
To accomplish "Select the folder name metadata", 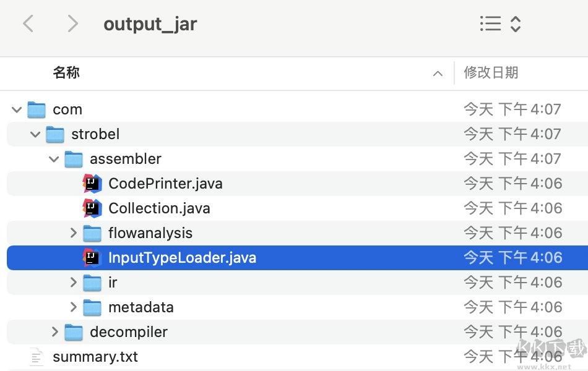I will coord(141,308).
